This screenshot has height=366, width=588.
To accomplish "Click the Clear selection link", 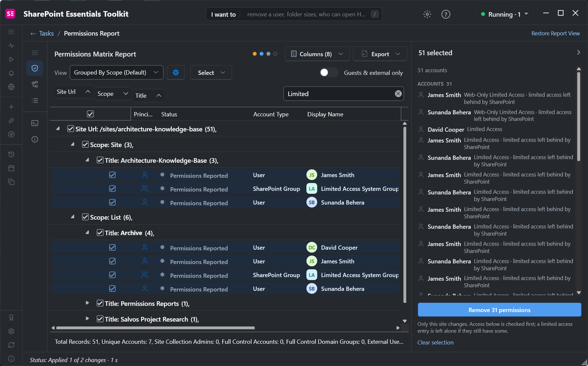I will click(435, 342).
